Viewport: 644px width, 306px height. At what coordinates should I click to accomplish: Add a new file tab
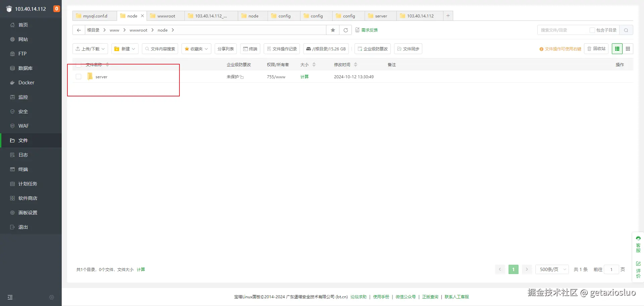click(448, 16)
